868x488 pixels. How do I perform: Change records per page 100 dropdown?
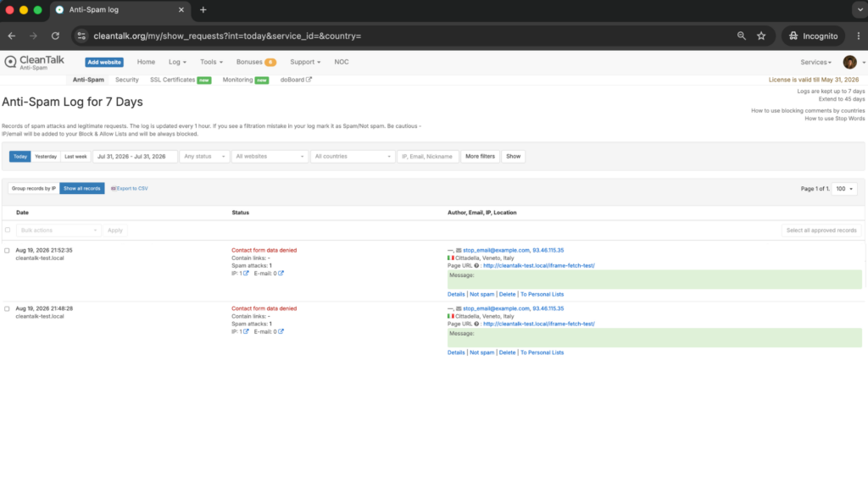tap(844, 189)
